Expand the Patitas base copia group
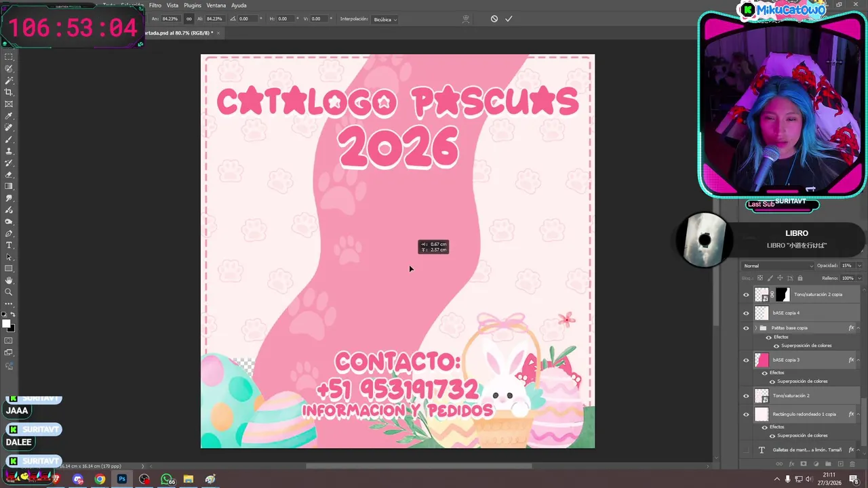This screenshot has height=488, width=868. [x=755, y=328]
